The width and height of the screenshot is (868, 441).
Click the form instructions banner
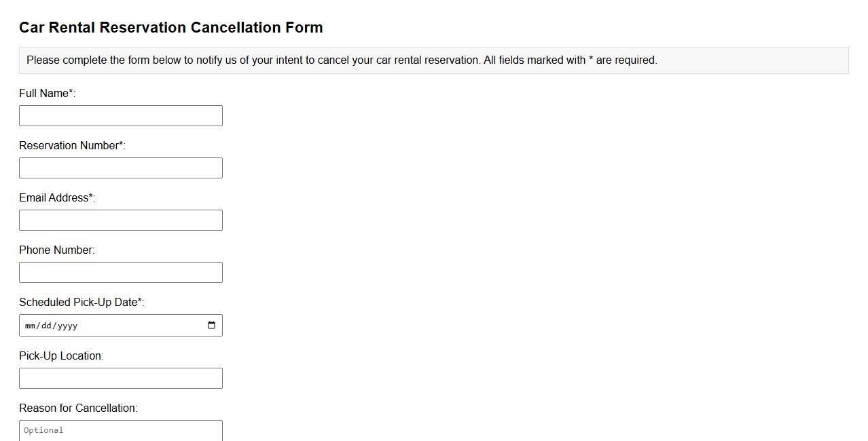click(x=433, y=60)
